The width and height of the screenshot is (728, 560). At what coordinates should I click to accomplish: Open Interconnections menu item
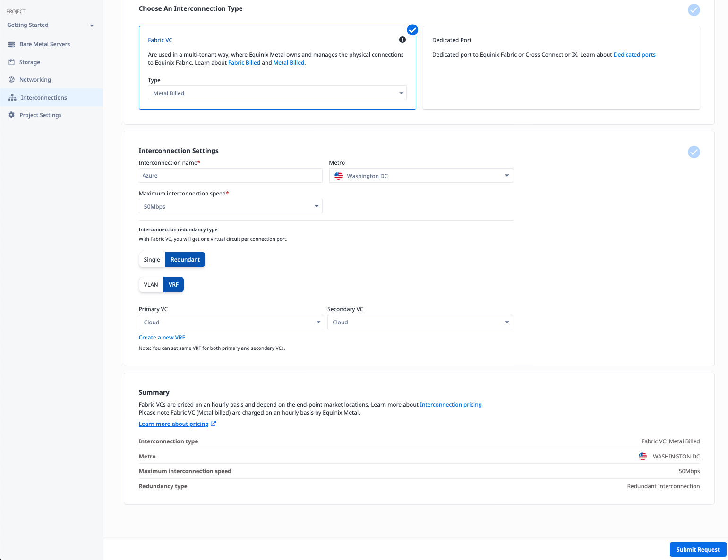click(51, 97)
